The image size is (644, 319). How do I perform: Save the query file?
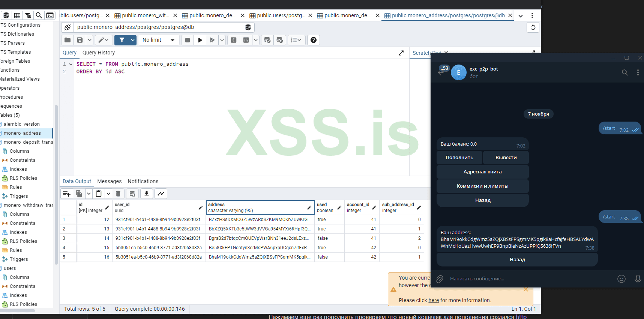click(80, 40)
